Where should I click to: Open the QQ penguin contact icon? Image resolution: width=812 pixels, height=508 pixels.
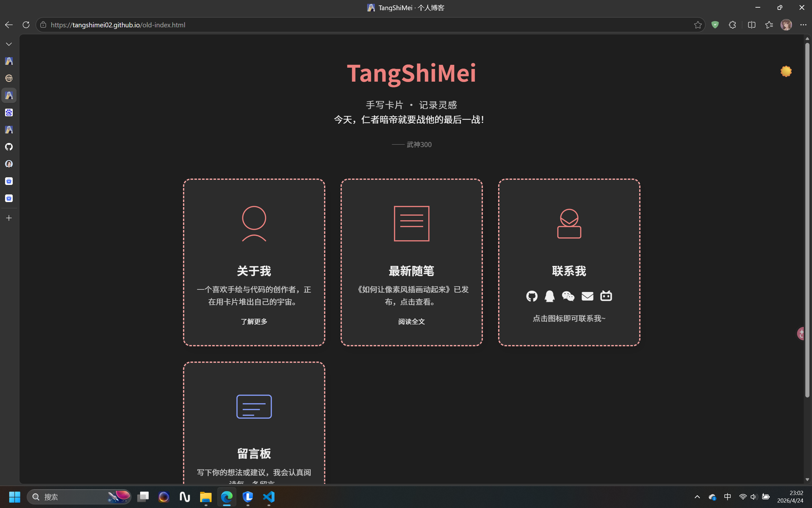pyautogui.click(x=550, y=296)
